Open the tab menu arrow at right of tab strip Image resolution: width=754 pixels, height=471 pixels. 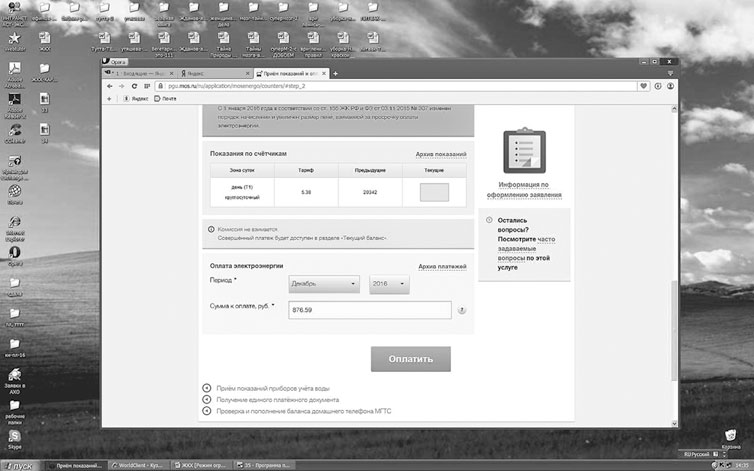(670, 74)
